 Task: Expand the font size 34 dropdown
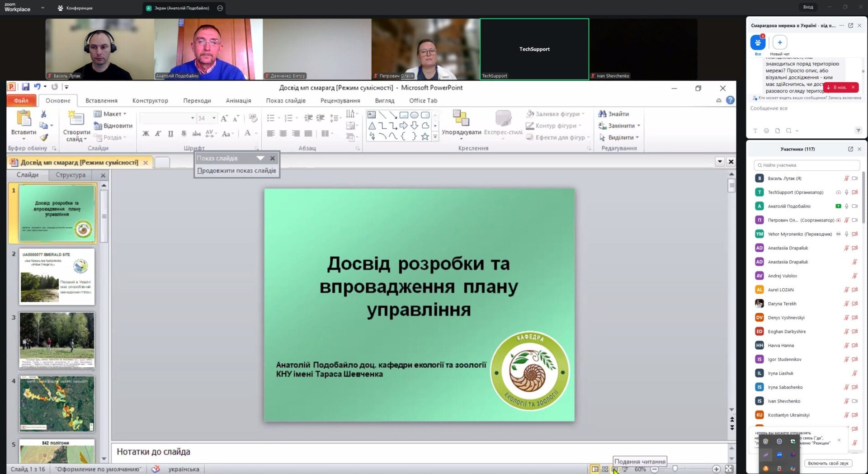pos(214,118)
